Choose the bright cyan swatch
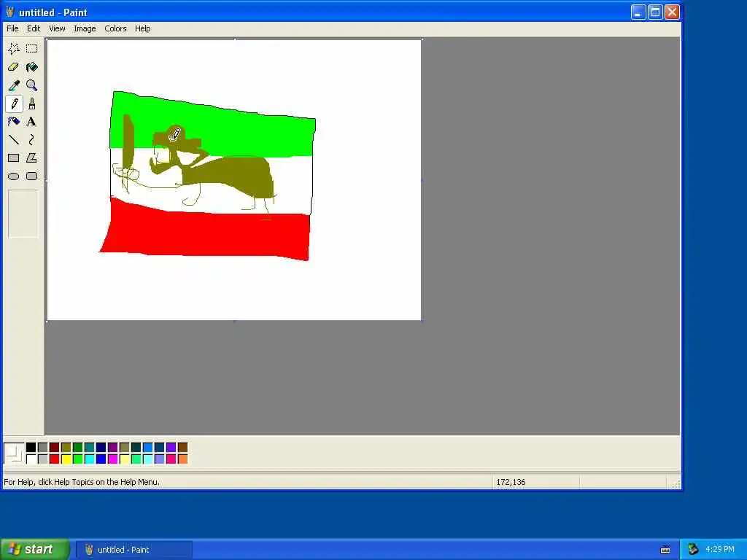This screenshot has height=560, width=747. pyautogui.click(x=89, y=459)
